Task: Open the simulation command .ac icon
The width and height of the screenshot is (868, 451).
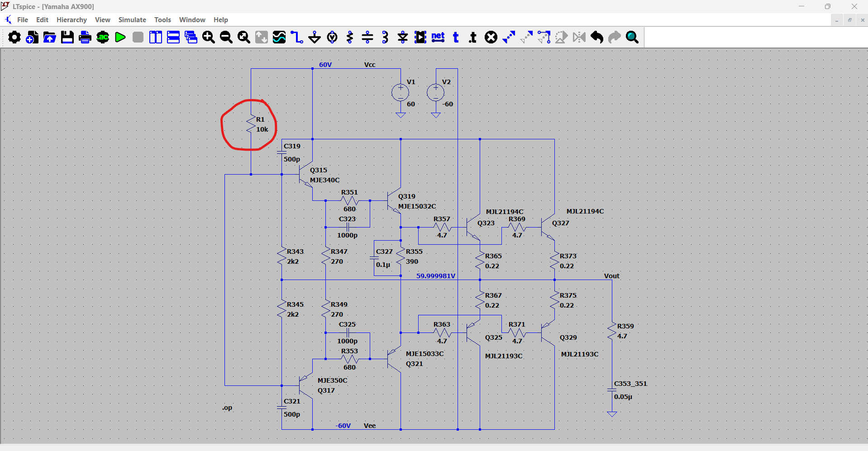Action: (103, 37)
